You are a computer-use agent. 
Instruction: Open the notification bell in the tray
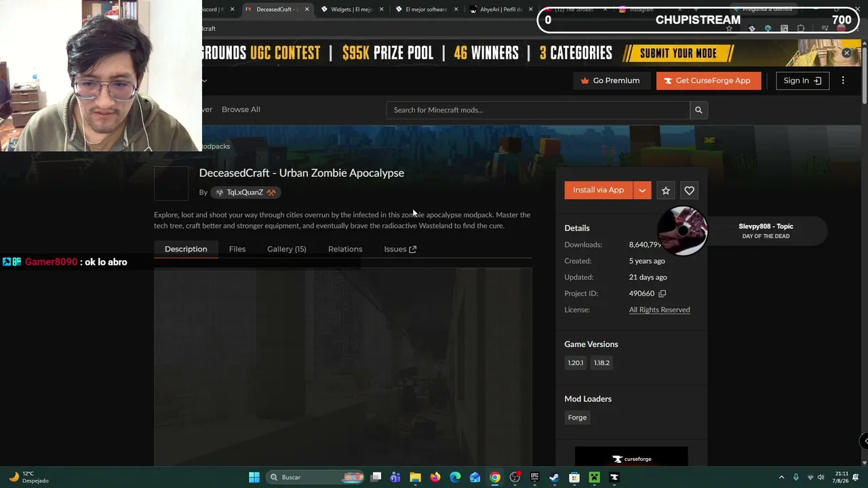pos(856,477)
